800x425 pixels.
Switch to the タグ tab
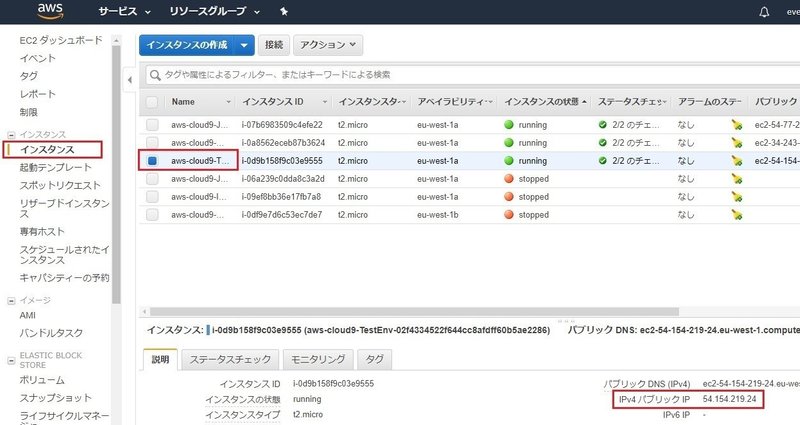(374, 359)
